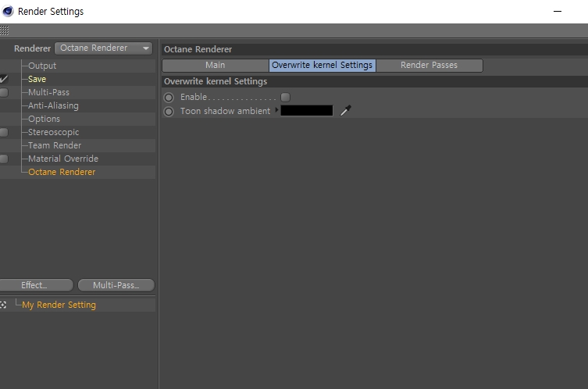Click the Effect... button

coord(36,285)
